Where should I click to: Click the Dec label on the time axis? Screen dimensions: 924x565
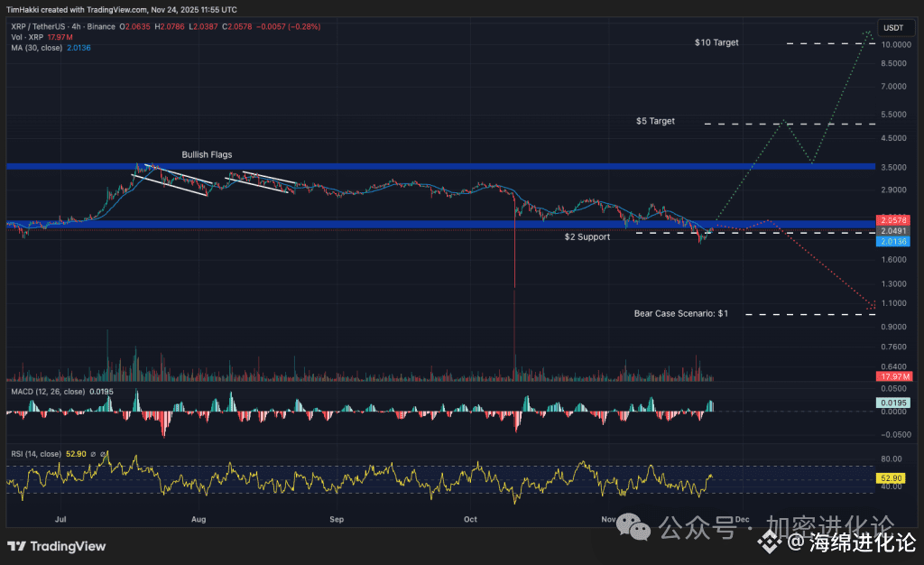coord(743,520)
